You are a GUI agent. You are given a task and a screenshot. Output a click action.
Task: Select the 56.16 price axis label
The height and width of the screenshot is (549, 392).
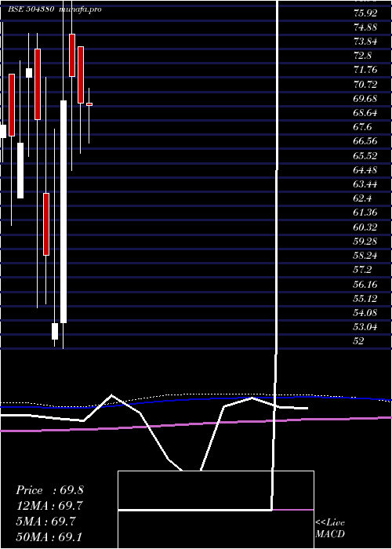(365, 284)
